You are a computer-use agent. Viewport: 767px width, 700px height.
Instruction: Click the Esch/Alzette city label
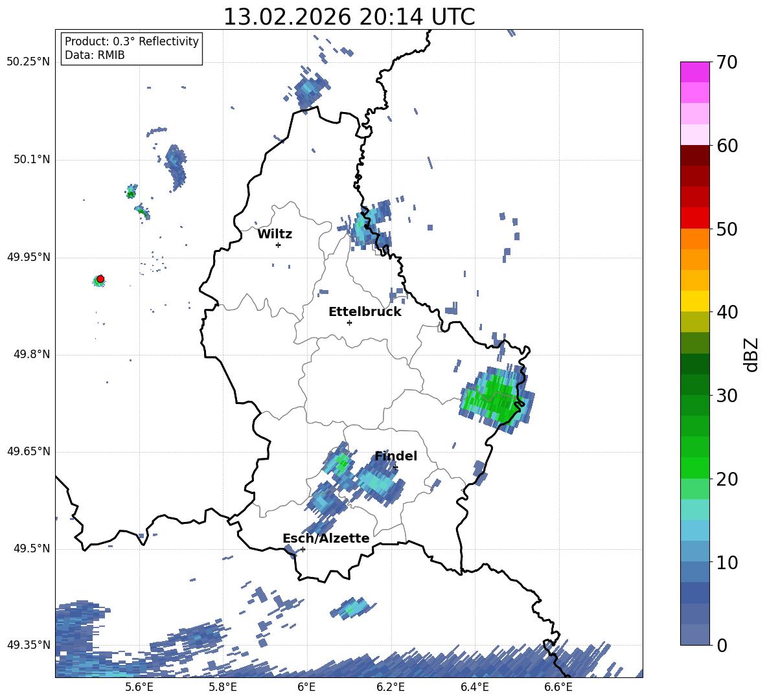(x=326, y=538)
